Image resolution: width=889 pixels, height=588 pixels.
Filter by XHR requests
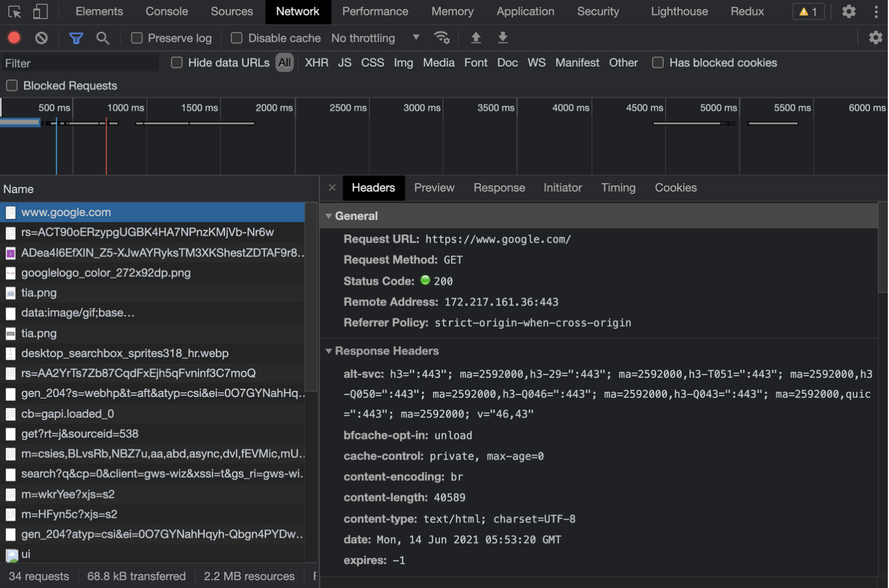tap(316, 62)
